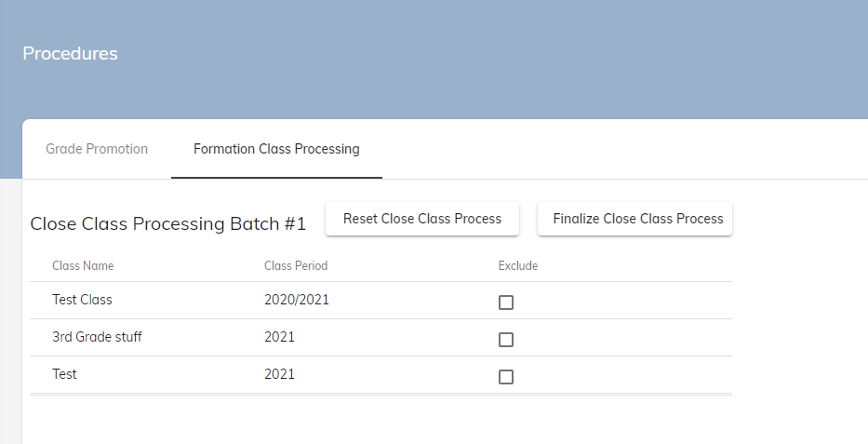Click Finalize Close Class Process button
Screen dimensions: 868x444
point(637,219)
